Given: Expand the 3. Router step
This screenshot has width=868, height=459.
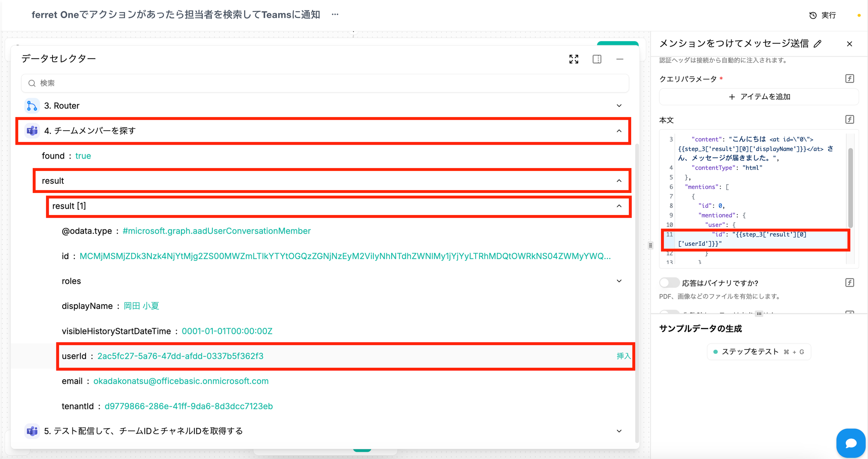Looking at the screenshot, I should click(619, 106).
